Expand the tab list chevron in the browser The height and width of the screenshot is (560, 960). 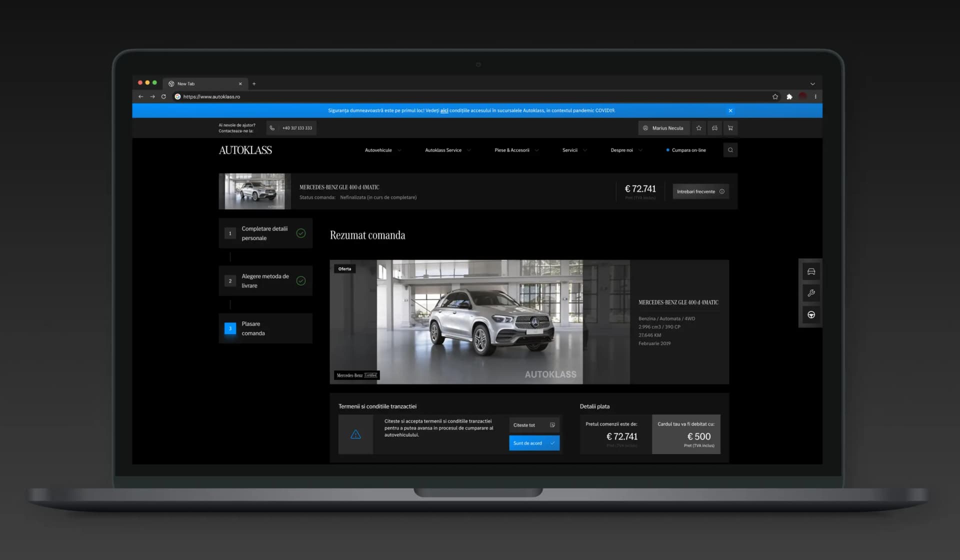pos(812,83)
